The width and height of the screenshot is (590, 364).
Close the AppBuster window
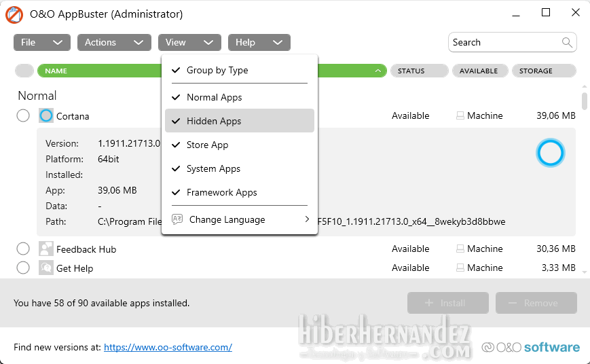(x=575, y=12)
